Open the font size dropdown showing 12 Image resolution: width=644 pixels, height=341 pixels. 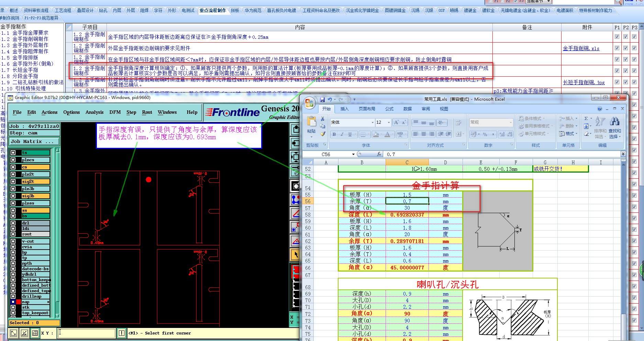[x=389, y=122]
